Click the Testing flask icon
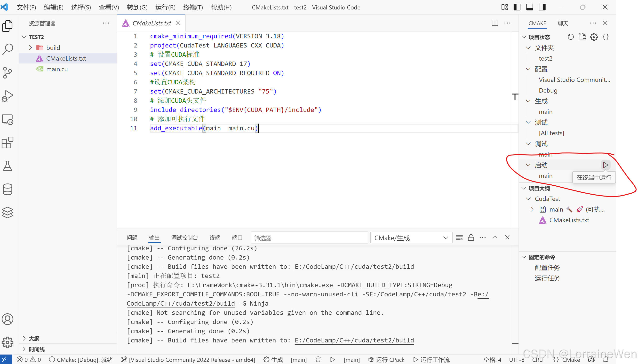 tap(8, 166)
